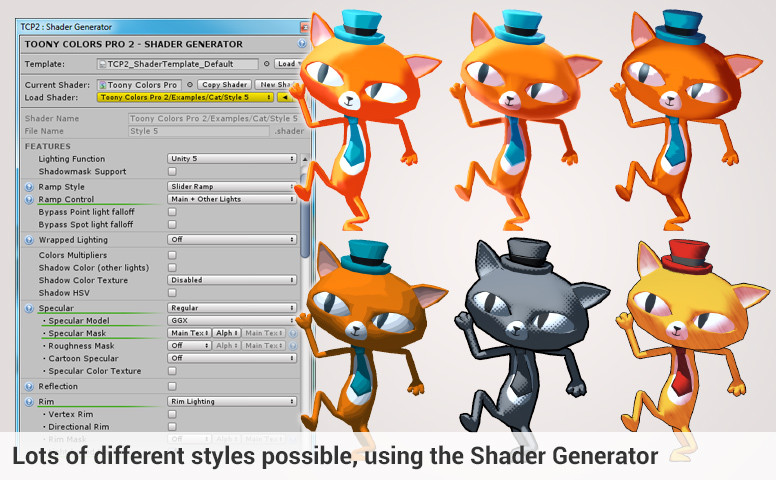Click New Shader button
This screenshot has height=480, width=776.
point(276,85)
